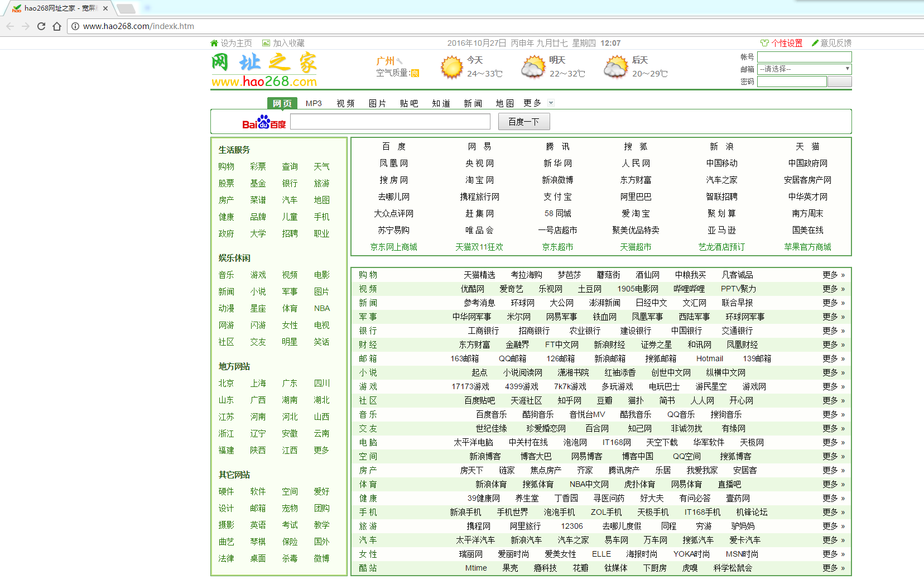Open NBA under 娱乐休闲
The height and width of the screenshot is (579, 924).
322,308
